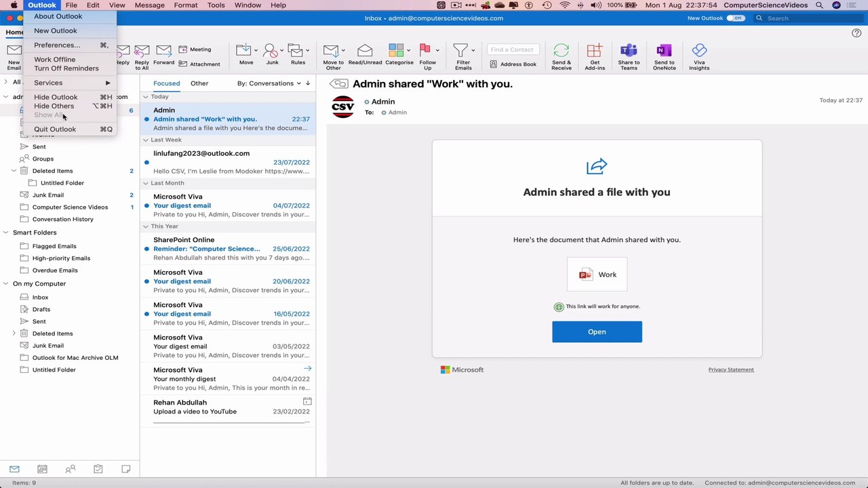Open the Filter Emails dropdown arrow
868x488 pixels.
(x=473, y=50)
